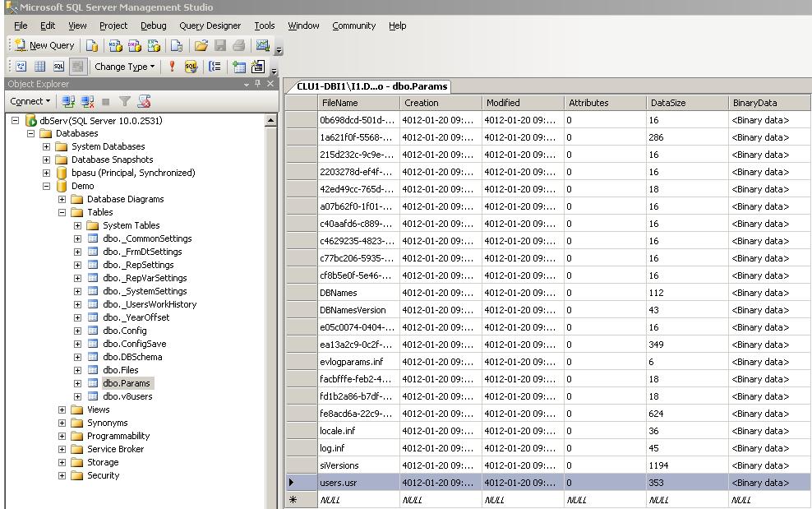Click the Save floppy disk icon
The width and height of the screenshot is (812, 509).
point(220,45)
